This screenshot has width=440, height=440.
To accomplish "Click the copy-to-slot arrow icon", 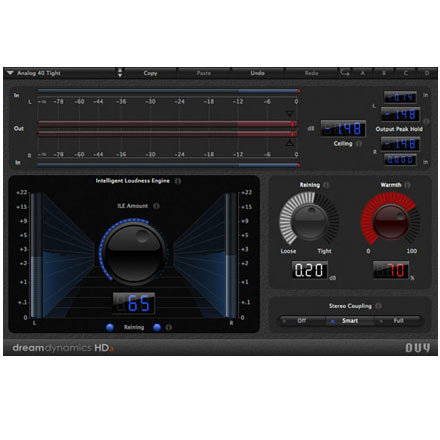I will pyautogui.click(x=344, y=73).
